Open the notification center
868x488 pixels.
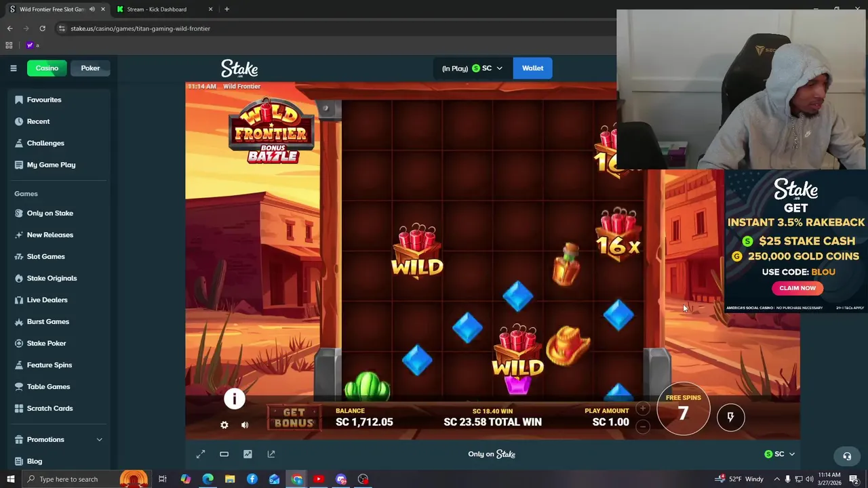pyautogui.click(x=854, y=479)
